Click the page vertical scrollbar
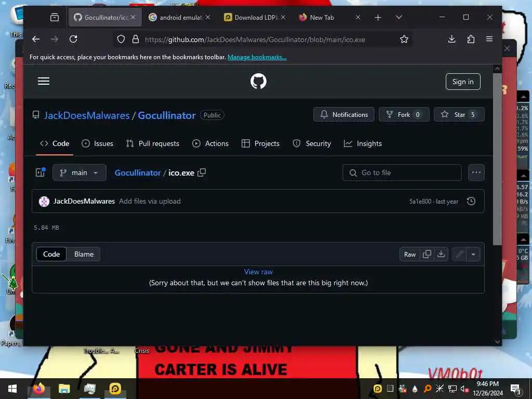 497,159
